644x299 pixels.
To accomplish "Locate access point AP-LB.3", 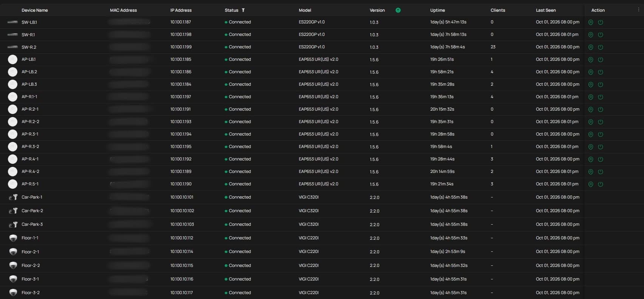I will click(591, 85).
